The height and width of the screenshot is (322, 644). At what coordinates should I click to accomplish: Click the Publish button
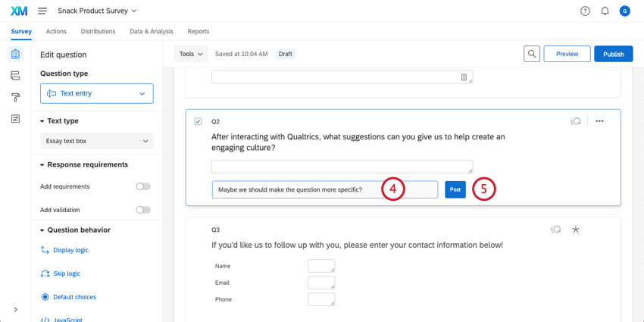613,54
